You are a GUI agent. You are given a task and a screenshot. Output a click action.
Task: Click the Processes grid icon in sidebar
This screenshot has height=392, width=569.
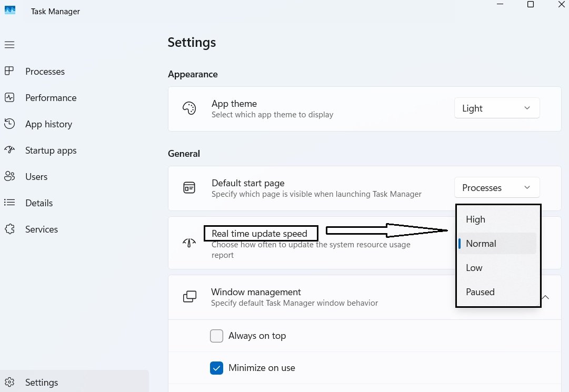9,71
